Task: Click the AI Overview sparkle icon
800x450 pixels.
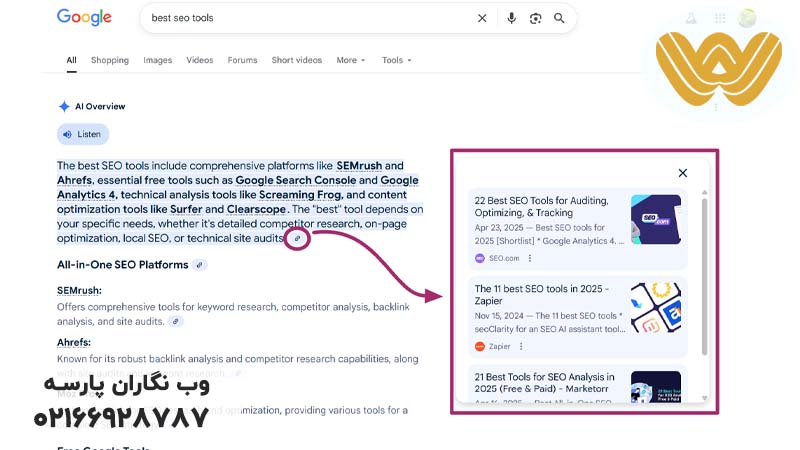Action: tap(64, 107)
